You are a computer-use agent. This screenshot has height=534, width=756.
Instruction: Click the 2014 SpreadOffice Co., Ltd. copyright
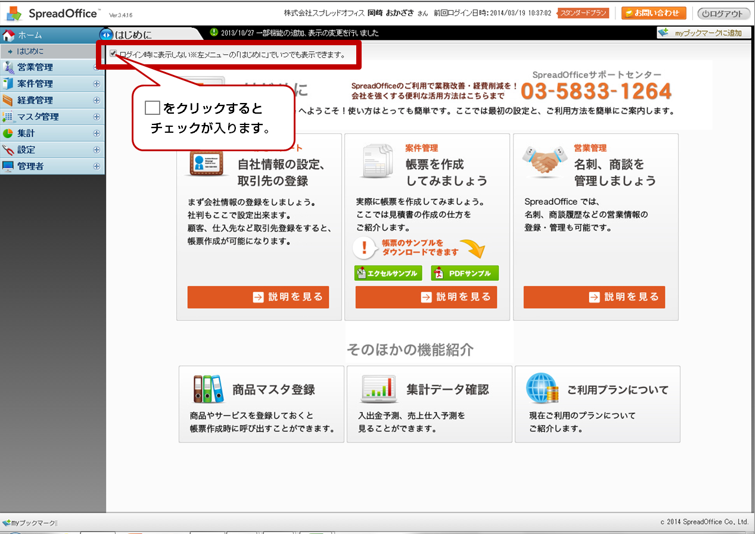click(x=705, y=522)
